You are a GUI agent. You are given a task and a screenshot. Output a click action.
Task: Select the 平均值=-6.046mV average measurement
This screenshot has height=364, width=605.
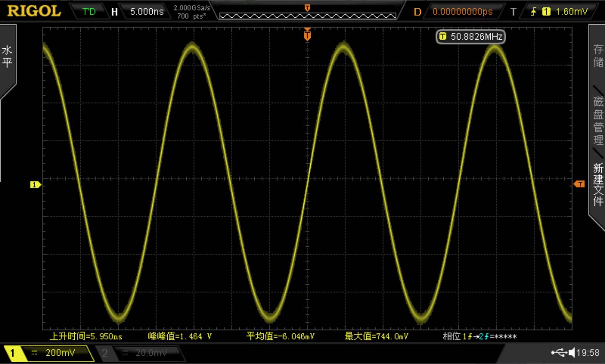[281, 337]
